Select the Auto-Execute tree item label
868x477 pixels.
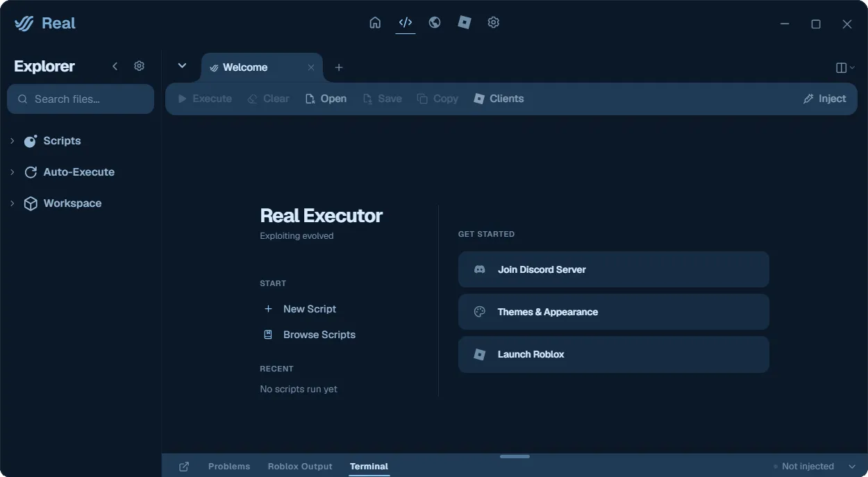pos(79,172)
